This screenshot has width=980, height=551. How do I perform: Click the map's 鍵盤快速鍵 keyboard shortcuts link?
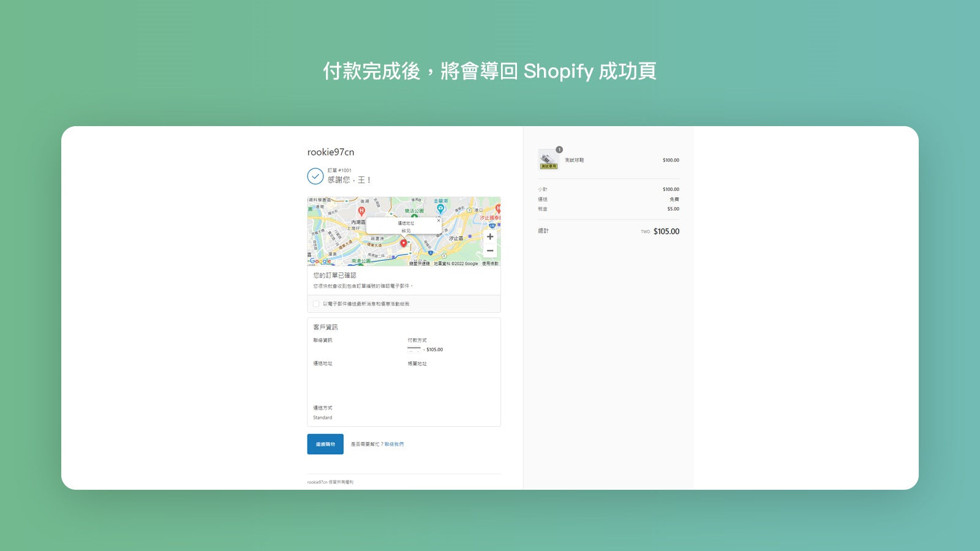click(420, 264)
